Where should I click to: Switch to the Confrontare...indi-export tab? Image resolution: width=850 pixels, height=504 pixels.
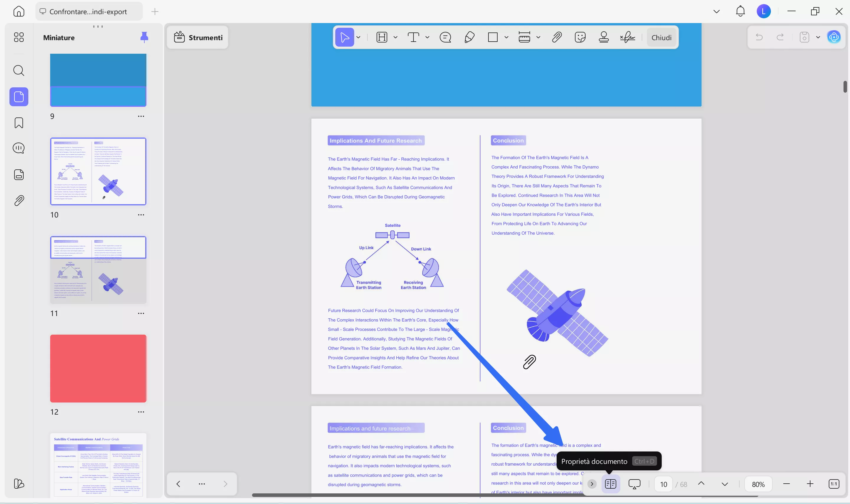pyautogui.click(x=89, y=11)
